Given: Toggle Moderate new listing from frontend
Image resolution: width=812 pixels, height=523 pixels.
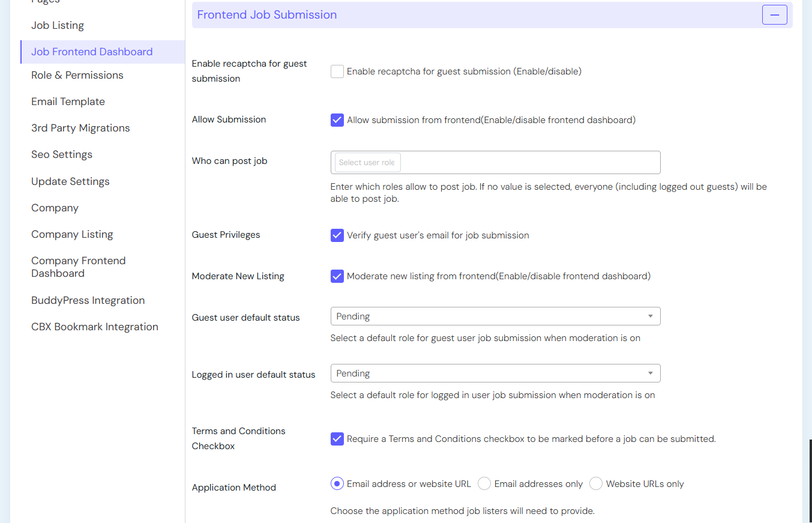Looking at the screenshot, I should (337, 276).
